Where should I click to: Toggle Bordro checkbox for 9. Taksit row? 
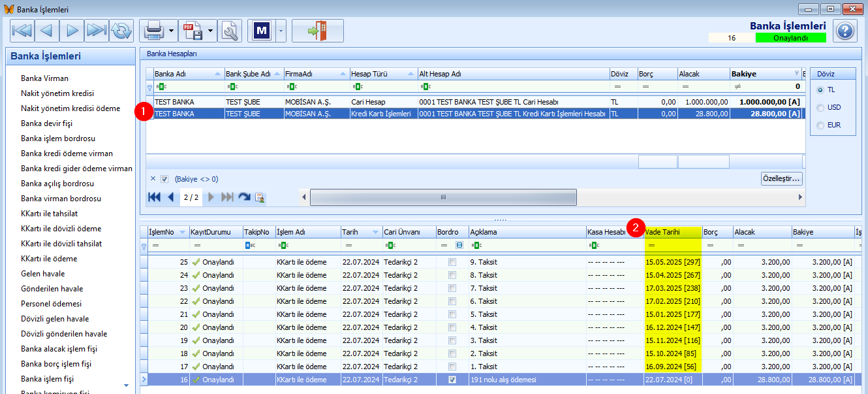pos(452,262)
